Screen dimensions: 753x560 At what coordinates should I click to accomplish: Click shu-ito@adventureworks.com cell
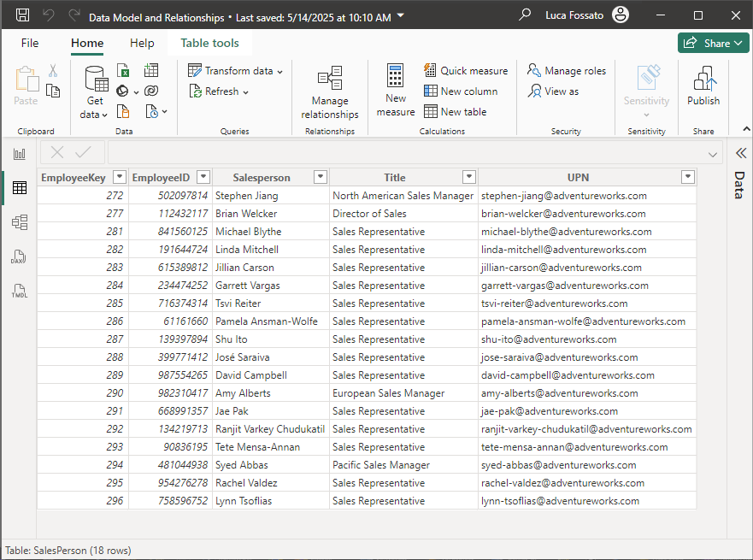pos(587,339)
